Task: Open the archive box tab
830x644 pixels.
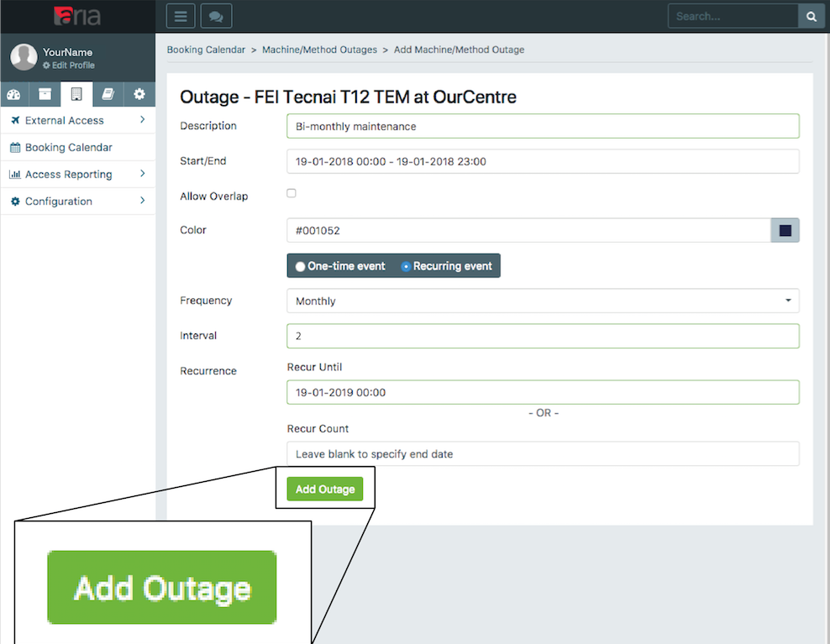Action: (x=45, y=95)
